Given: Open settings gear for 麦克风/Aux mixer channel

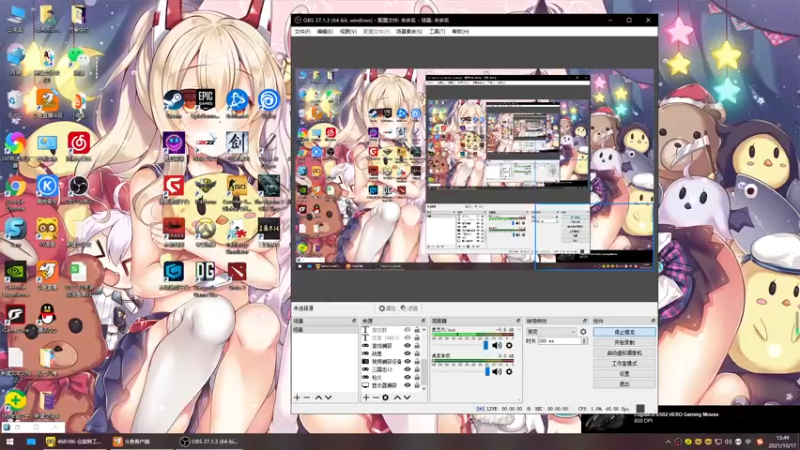Looking at the screenshot, I should tap(509, 345).
